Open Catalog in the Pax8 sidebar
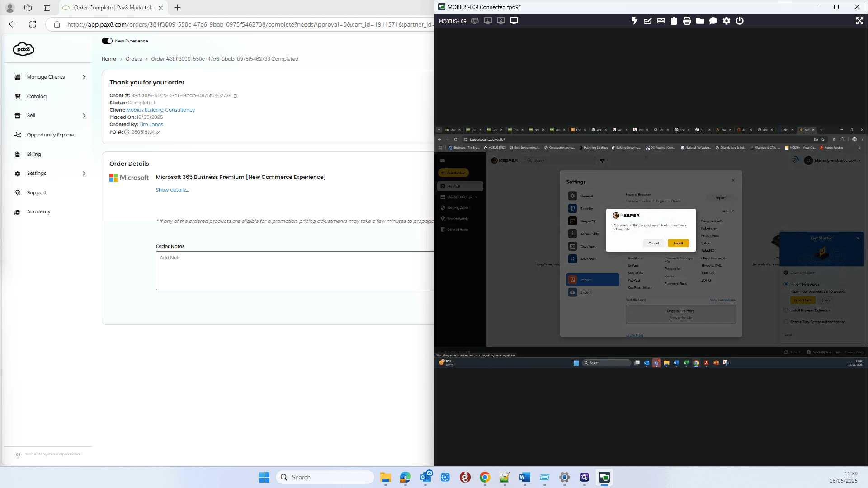868x488 pixels. 37,96
